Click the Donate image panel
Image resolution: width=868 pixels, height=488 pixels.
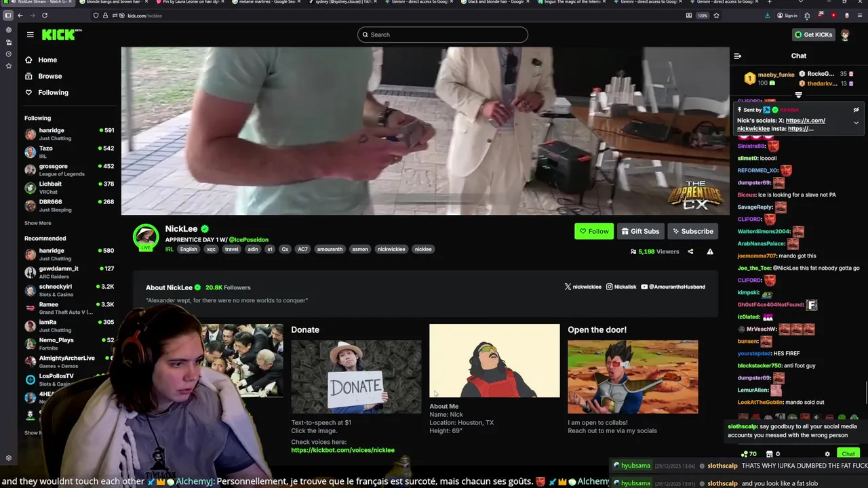coord(356,377)
